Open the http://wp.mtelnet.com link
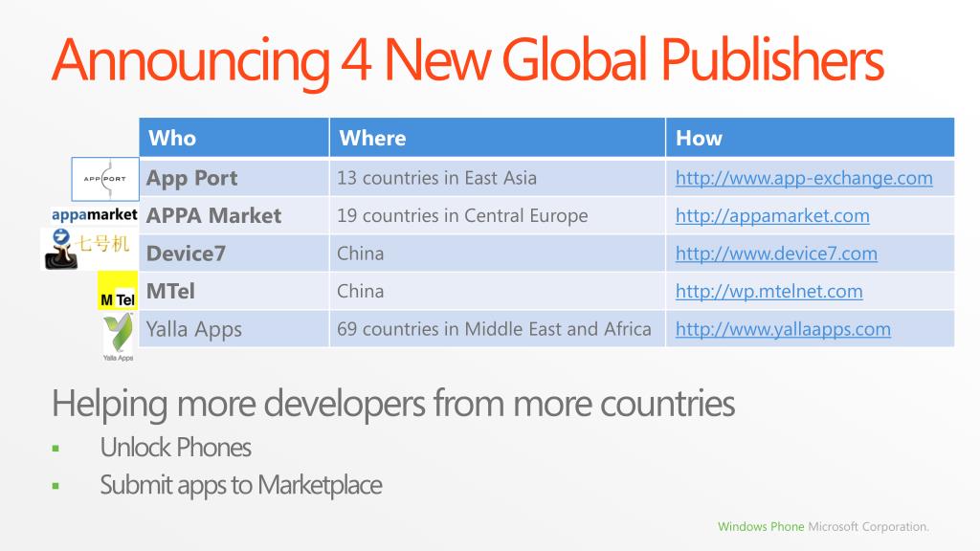The width and height of the screenshot is (980, 551). pyautogui.click(x=768, y=292)
